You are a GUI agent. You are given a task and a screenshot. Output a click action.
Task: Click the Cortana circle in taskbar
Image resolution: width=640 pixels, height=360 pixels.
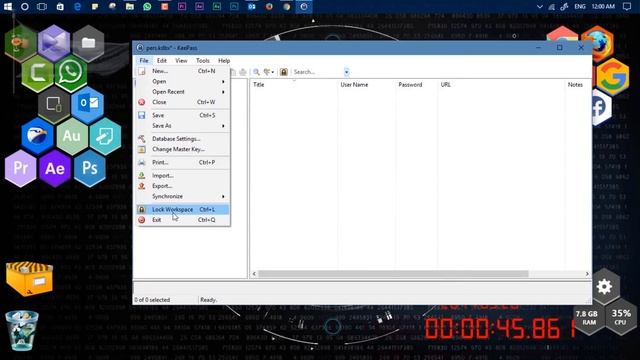24,7
